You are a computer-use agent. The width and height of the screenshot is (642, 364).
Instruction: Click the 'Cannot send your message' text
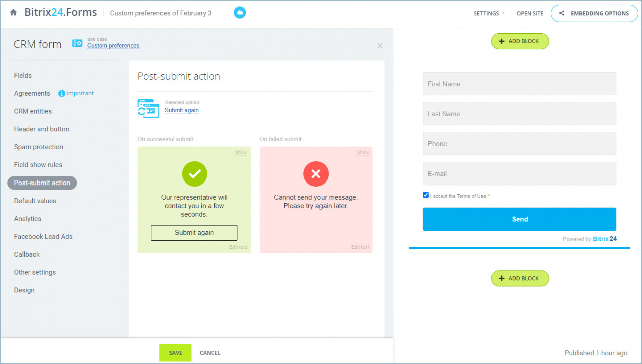(316, 202)
